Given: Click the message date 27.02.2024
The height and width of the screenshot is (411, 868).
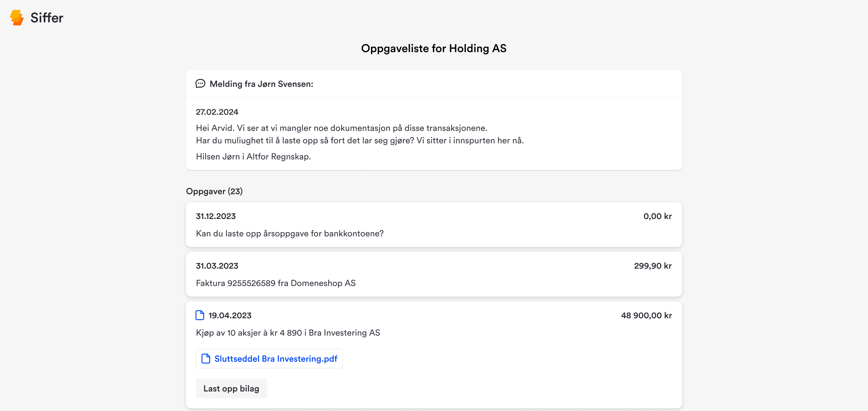Looking at the screenshot, I should pos(217,112).
